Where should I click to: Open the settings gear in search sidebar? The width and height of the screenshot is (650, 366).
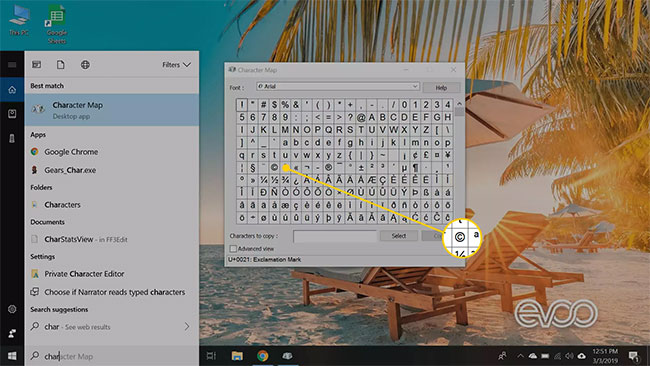tap(12, 309)
